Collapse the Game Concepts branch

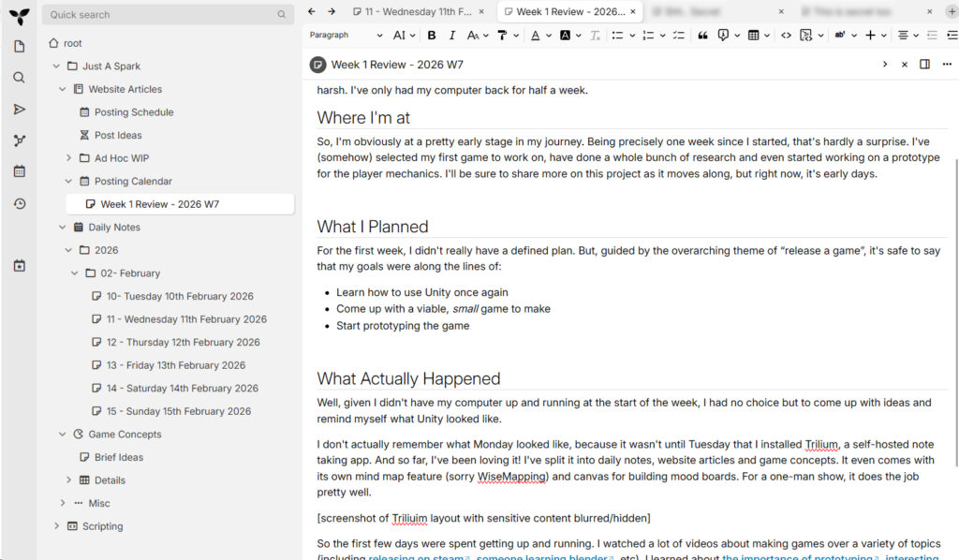63,435
